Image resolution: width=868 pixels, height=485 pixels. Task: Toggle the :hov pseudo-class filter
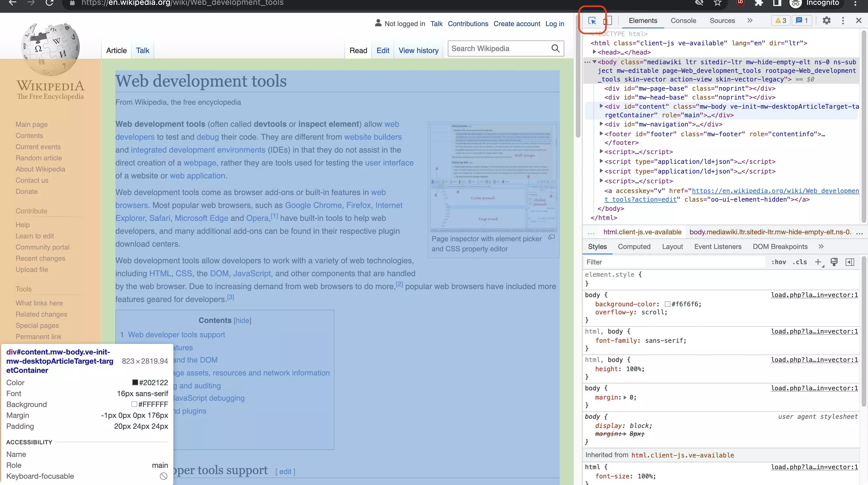[778, 262]
